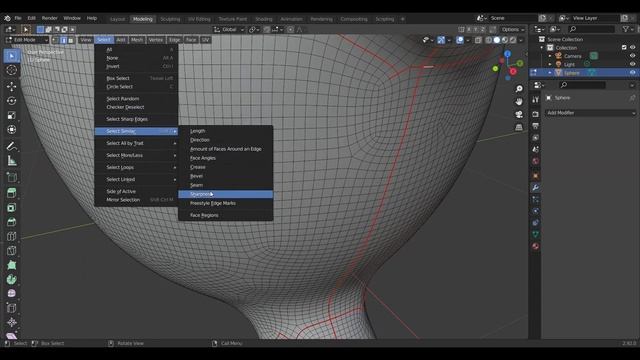Select the Bevel tool
Image resolution: width=640 pixels, height=360 pixels.
point(11,222)
